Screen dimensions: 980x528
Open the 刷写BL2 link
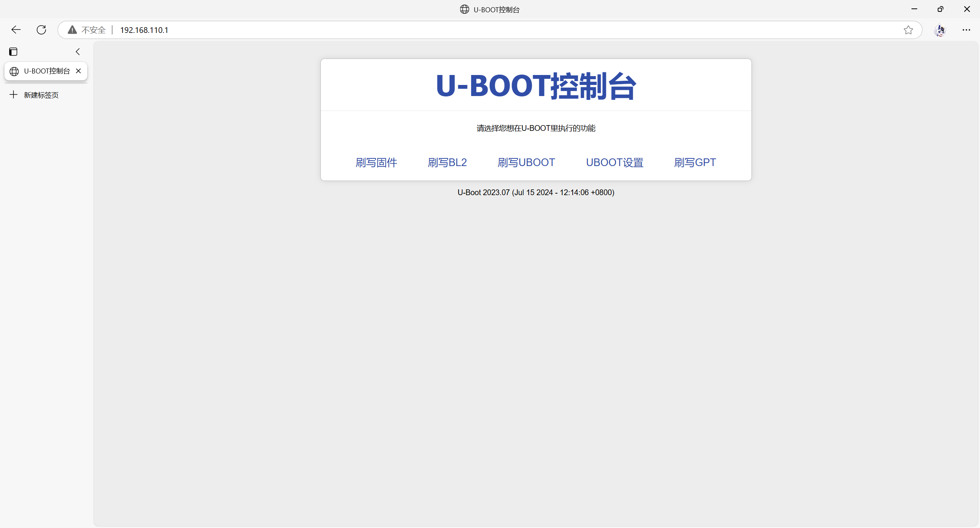447,163
